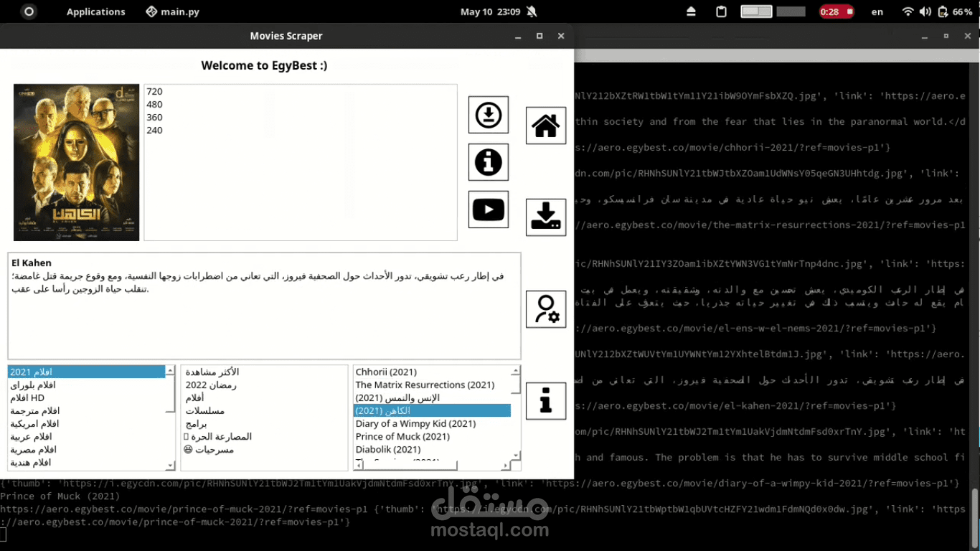Click movies list scroll-up arrow
The height and width of the screenshot is (551, 980).
click(x=515, y=370)
